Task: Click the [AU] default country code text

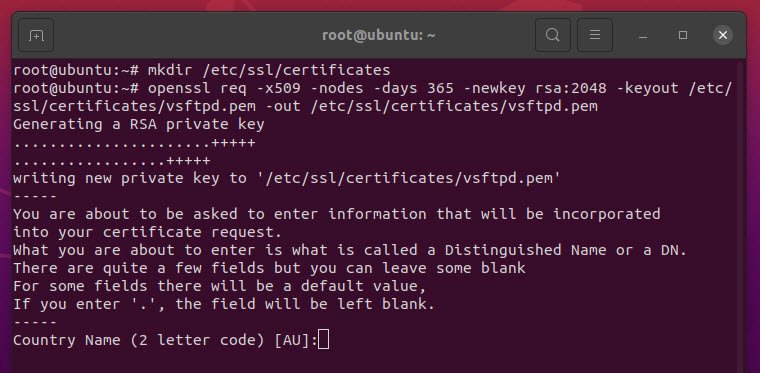Action: pos(292,340)
